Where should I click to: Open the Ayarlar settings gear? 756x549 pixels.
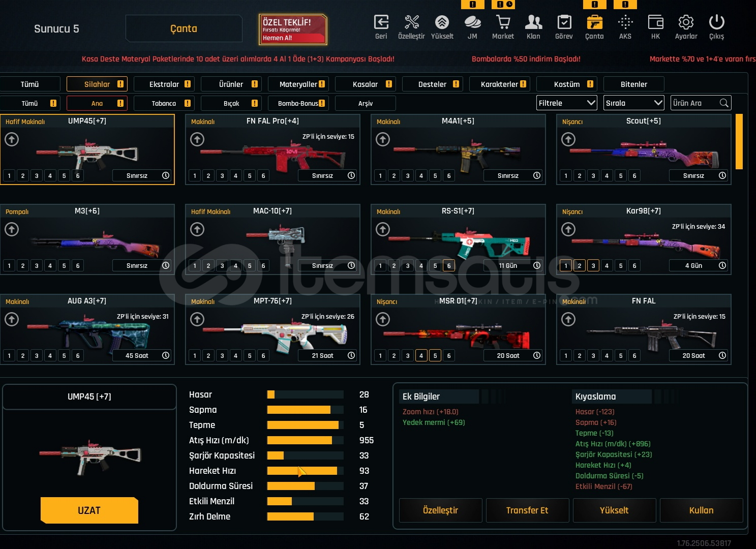point(686,22)
